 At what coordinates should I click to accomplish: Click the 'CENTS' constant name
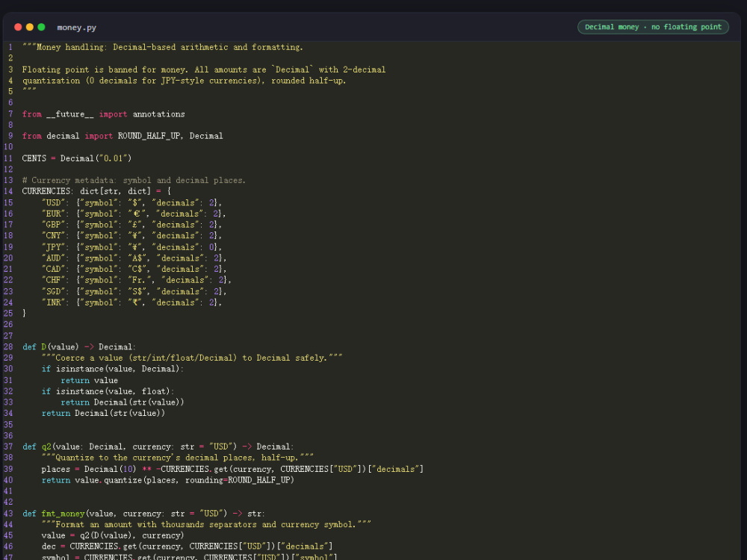pos(34,158)
